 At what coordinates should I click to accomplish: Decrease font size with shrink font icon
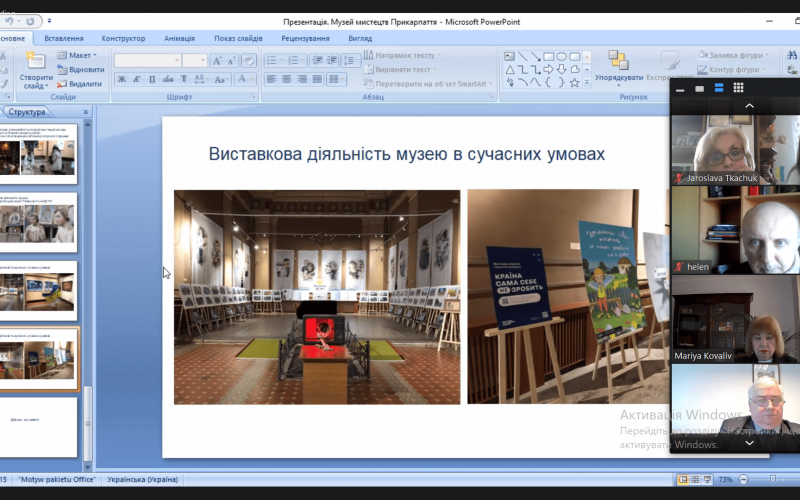pyautogui.click(x=231, y=61)
